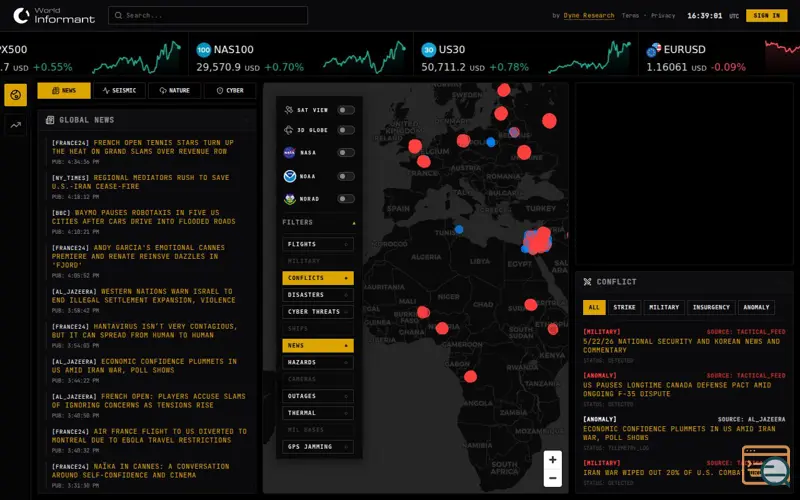
Task: Toggle the THERMAL filter
Action: click(x=317, y=413)
